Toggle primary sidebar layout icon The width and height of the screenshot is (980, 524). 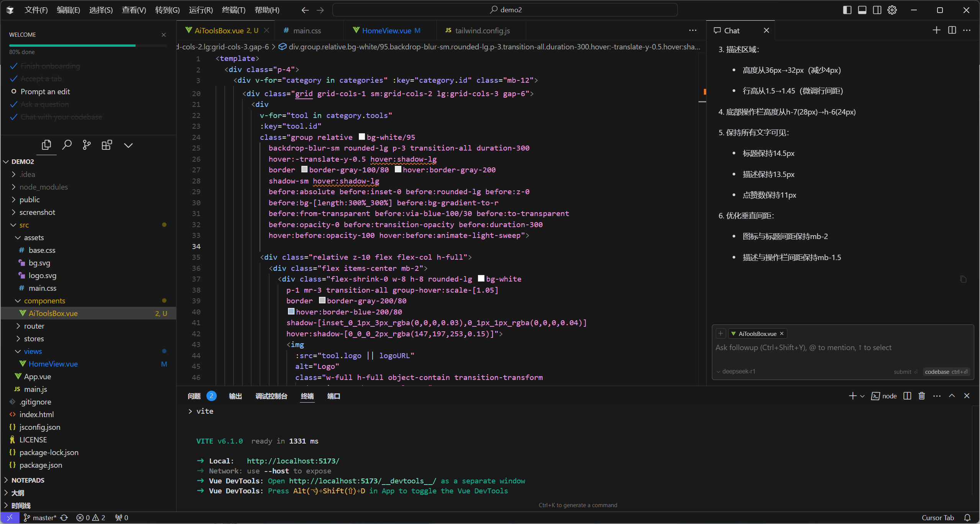point(847,10)
